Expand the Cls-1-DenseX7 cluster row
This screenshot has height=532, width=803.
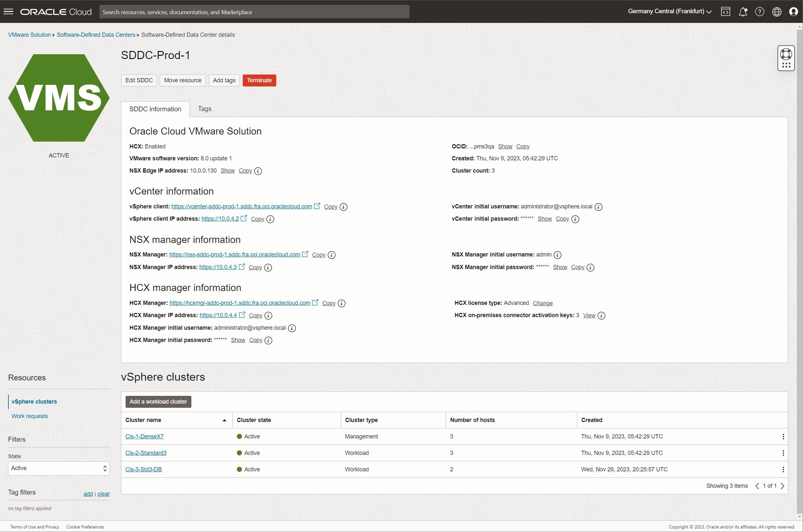click(785, 437)
